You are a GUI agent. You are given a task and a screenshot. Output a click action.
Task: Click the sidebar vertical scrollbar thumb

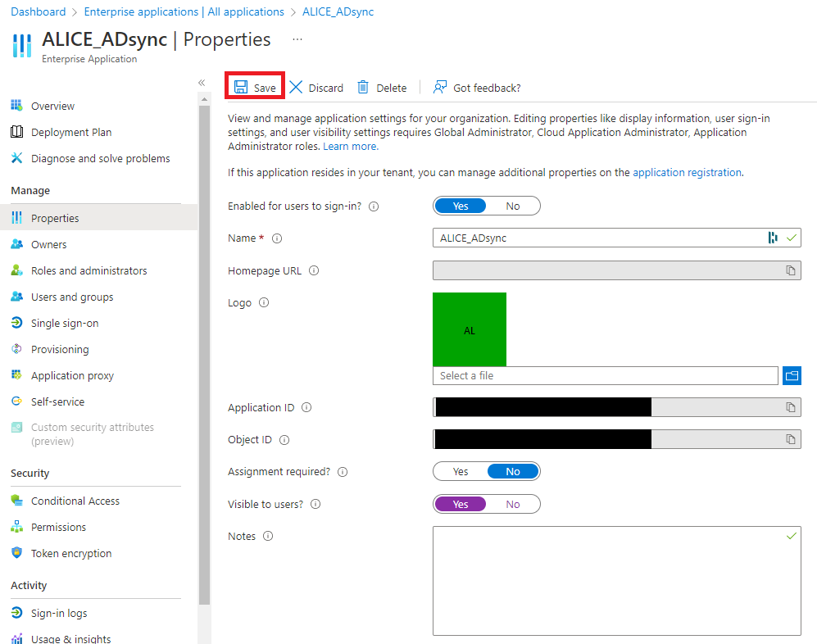204,354
